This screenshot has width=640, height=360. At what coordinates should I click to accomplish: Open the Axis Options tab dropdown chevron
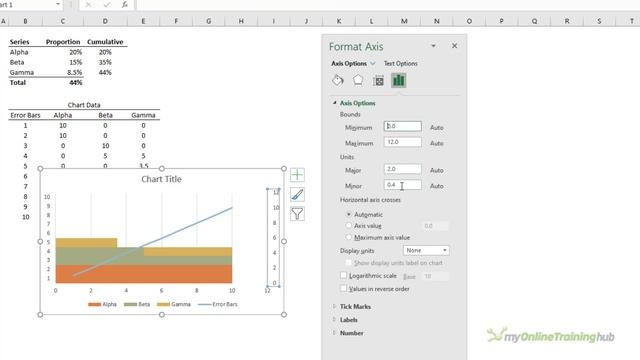tap(373, 63)
